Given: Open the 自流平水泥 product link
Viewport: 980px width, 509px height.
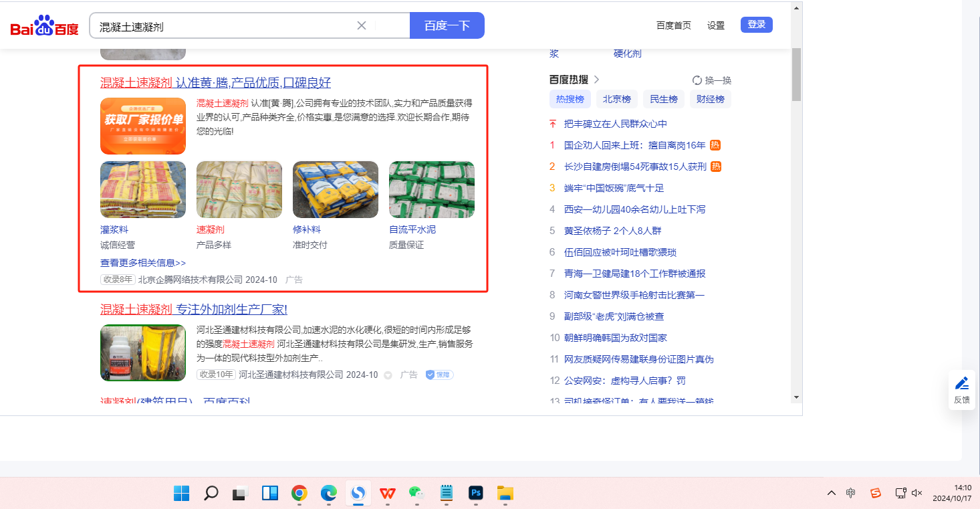Looking at the screenshot, I should 412,229.
